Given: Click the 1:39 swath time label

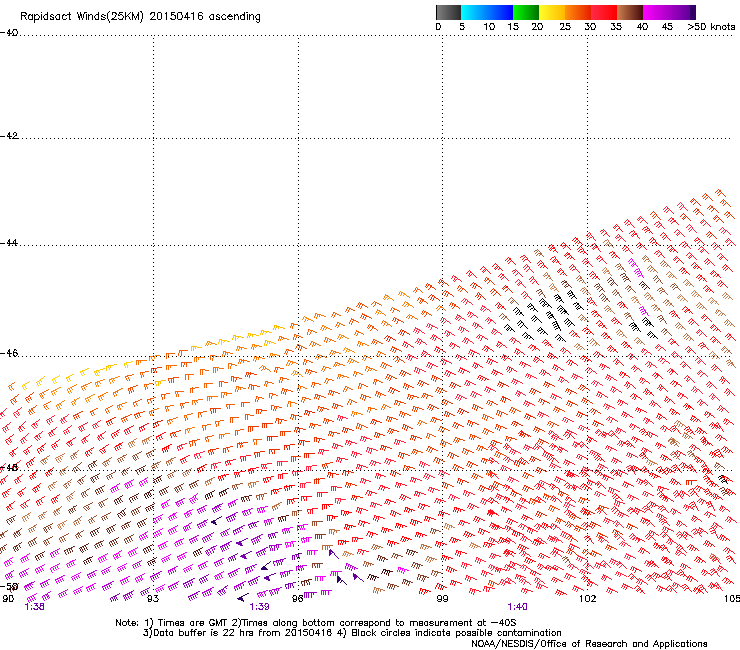Looking at the screenshot, I should (x=260, y=607).
